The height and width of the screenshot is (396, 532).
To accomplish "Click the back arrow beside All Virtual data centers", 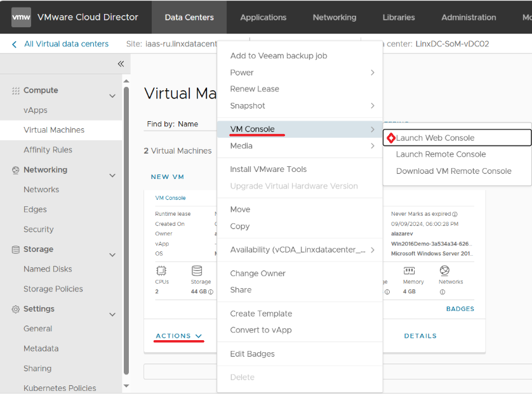I will [14, 44].
